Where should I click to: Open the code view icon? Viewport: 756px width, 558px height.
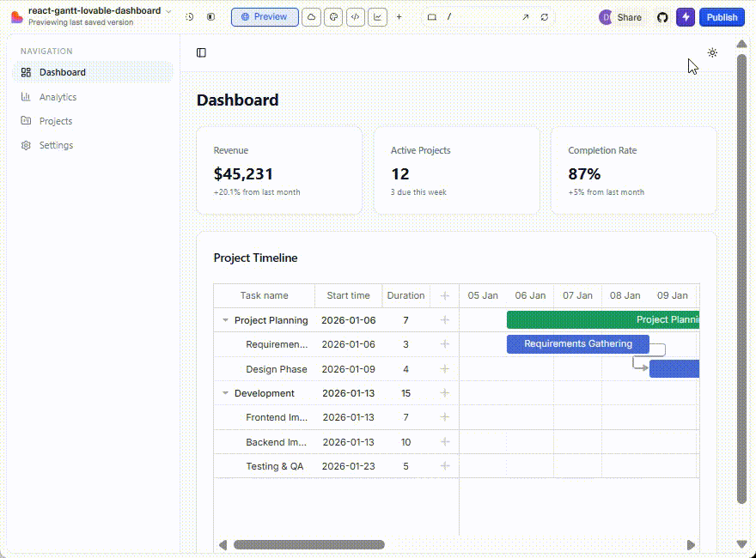click(x=356, y=17)
